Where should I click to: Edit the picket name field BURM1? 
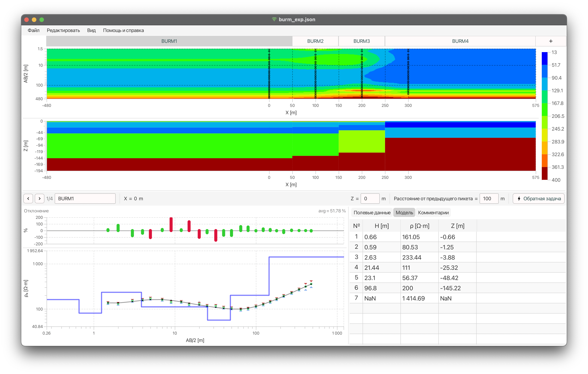point(85,199)
